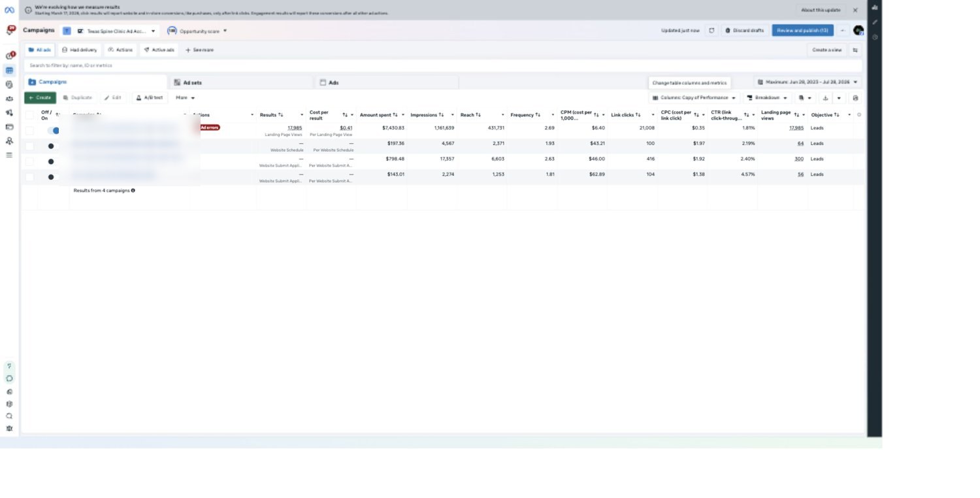Open megaphone advertising icon in sidebar
This screenshot has width=980, height=498.
(x=9, y=112)
